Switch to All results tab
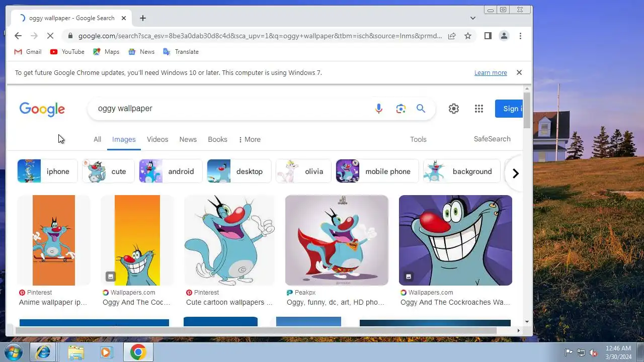Image resolution: width=644 pixels, height=362 pixels. pos(97,139)
